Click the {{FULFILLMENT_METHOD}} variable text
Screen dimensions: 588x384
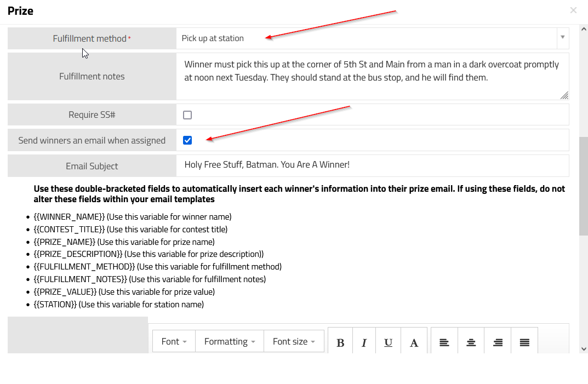coord(84,267)
